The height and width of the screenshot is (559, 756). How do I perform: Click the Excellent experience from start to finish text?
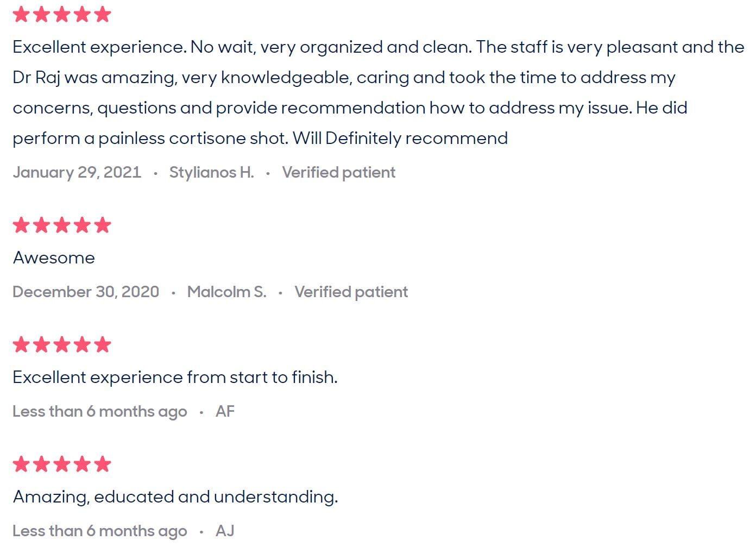[175, 377]
